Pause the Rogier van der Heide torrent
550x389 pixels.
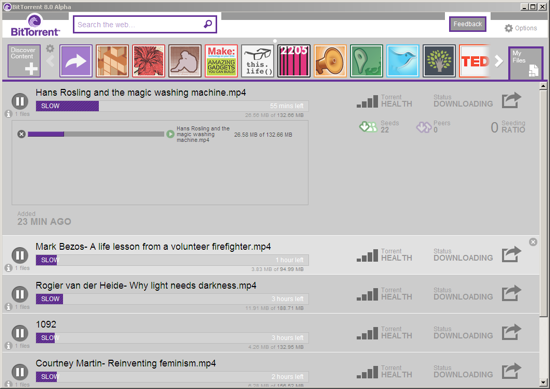(x=20, y=294)
